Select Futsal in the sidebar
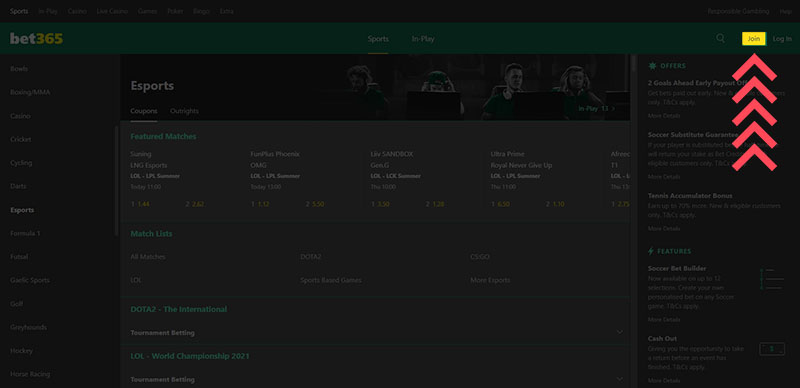The width and height of the screenshot is (800, 388). [19, 257]
